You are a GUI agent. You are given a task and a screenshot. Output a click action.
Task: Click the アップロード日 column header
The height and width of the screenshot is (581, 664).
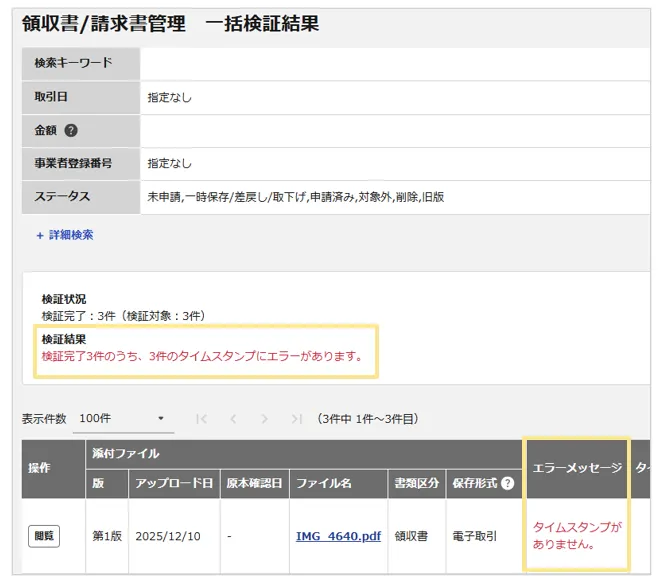tap(173, 484)
